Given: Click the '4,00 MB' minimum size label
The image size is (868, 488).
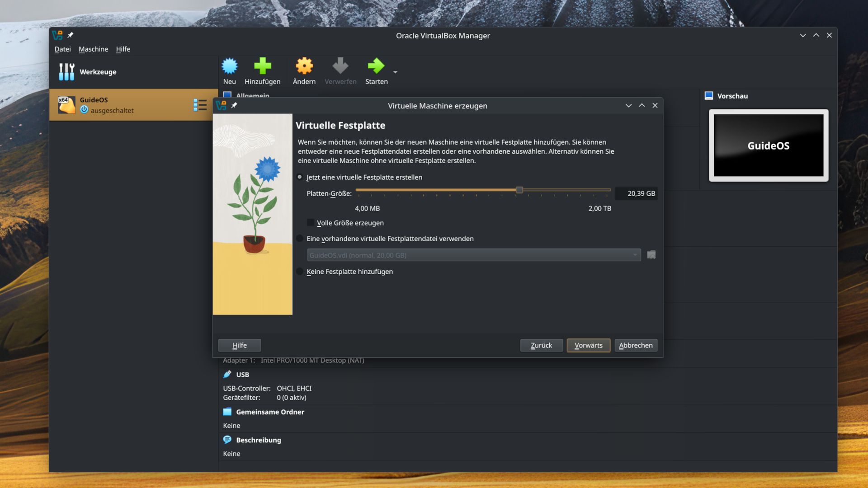Looking at the screenshot, I should (x=367, y=208).
